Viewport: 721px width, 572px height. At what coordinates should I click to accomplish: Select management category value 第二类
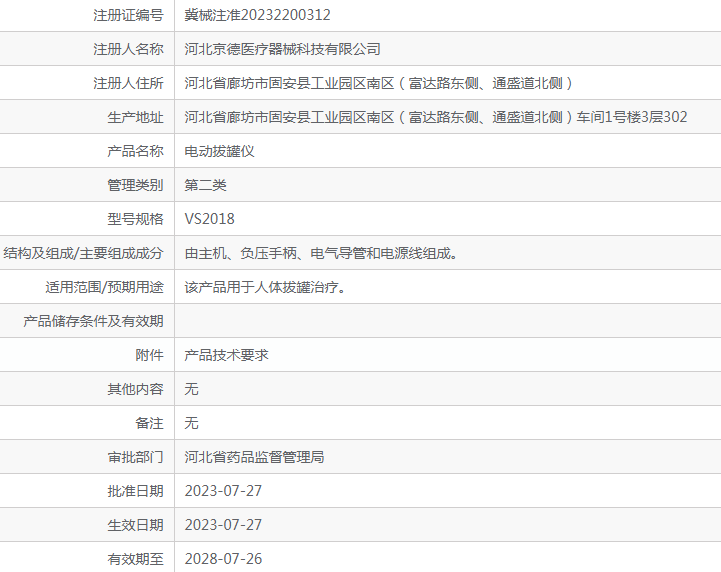206,185
